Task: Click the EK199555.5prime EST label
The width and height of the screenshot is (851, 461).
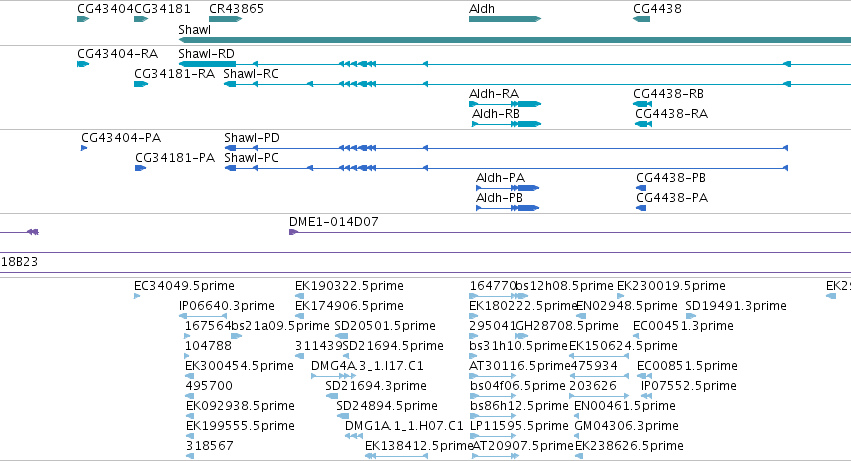Action: pyautogui.click(x=240, y=427)
